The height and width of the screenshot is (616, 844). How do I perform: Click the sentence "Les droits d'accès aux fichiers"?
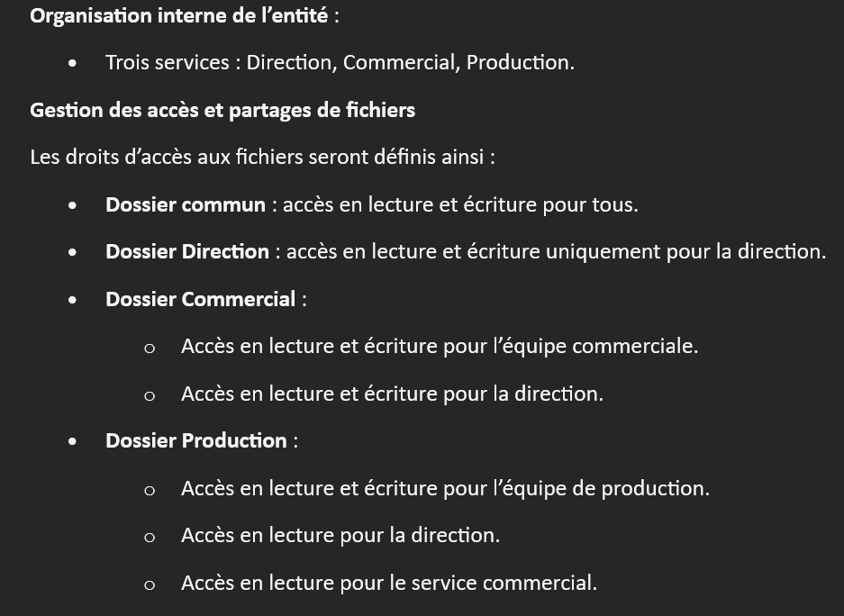262,157
